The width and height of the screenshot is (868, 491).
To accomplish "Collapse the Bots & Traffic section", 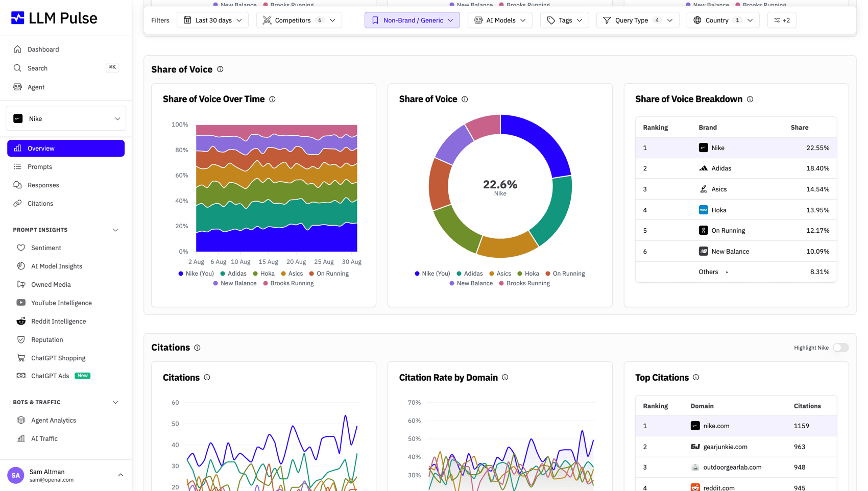I will [x=115, y=403].
